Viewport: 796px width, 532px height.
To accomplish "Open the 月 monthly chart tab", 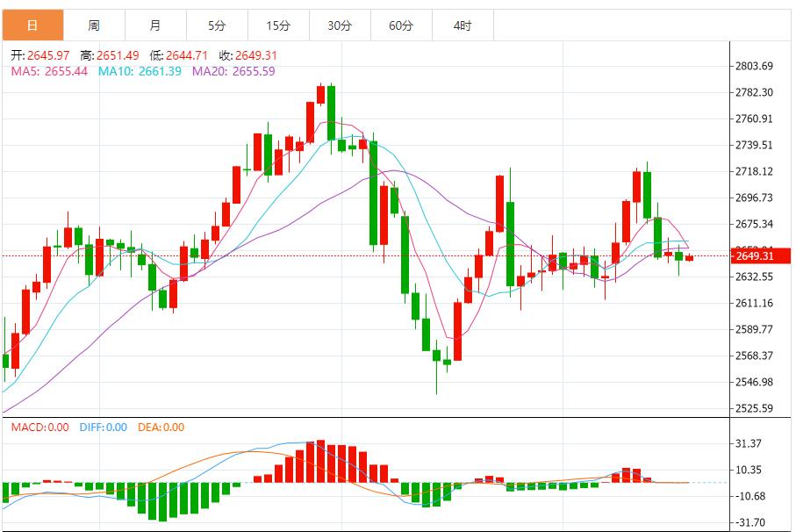I will 155,25.
